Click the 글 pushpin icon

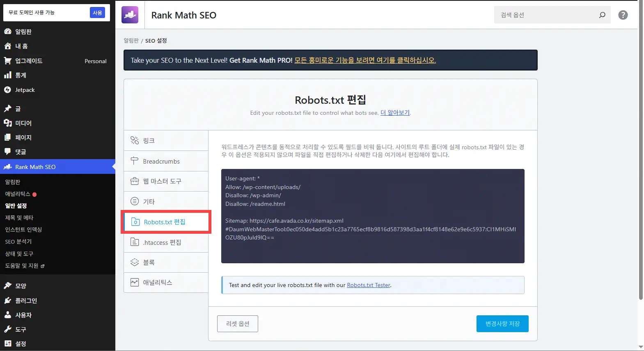pyautogui.click(x=8, y=109)
